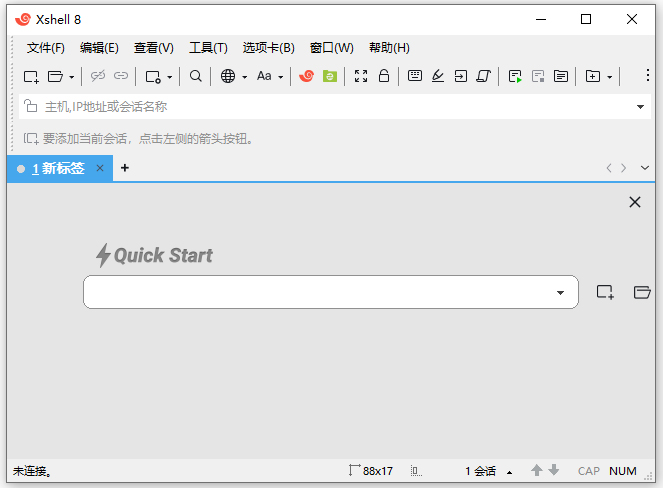
Task: Expand the Aa font dropdown arrow
Action: click(280, 77)
